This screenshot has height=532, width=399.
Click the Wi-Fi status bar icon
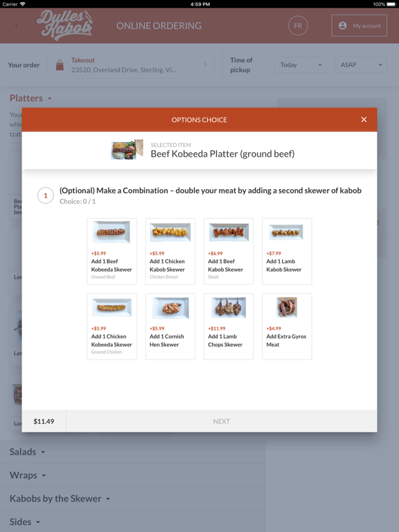click(x=22, y=4)
